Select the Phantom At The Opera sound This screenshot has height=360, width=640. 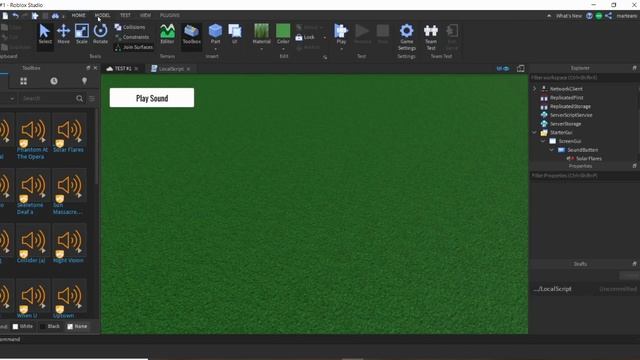33,137
